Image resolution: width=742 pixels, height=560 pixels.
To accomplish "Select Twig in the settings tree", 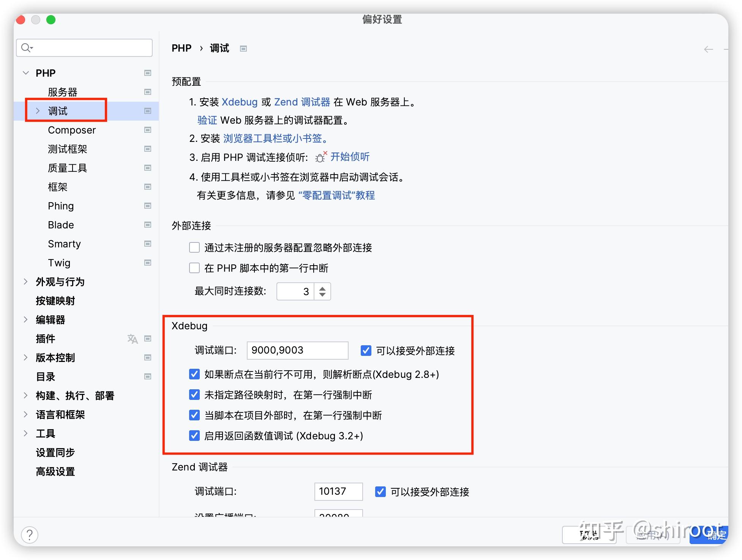I will click(59, 263).
